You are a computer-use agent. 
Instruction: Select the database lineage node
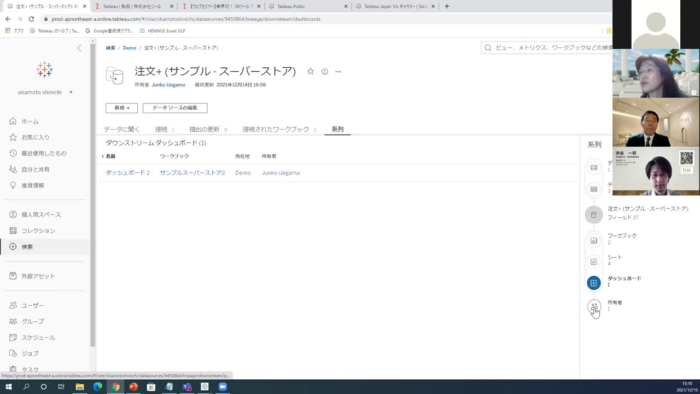[x=594, y=168]
